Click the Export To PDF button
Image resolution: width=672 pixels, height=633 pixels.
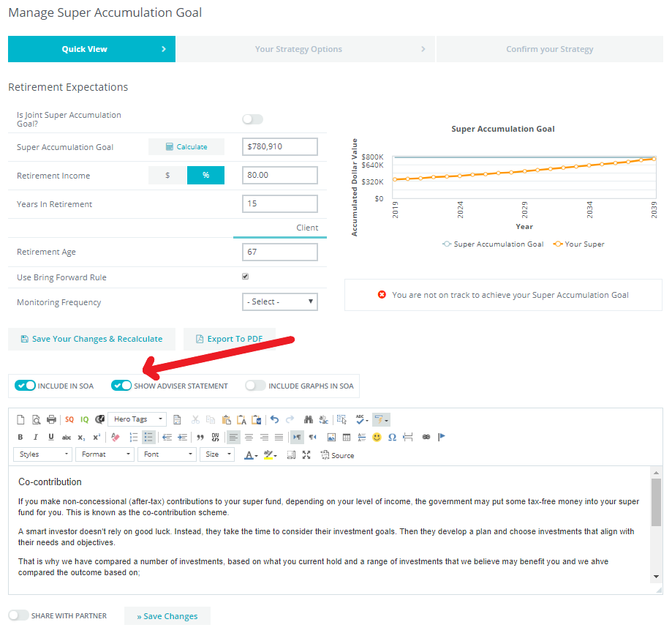click(228, 339)
